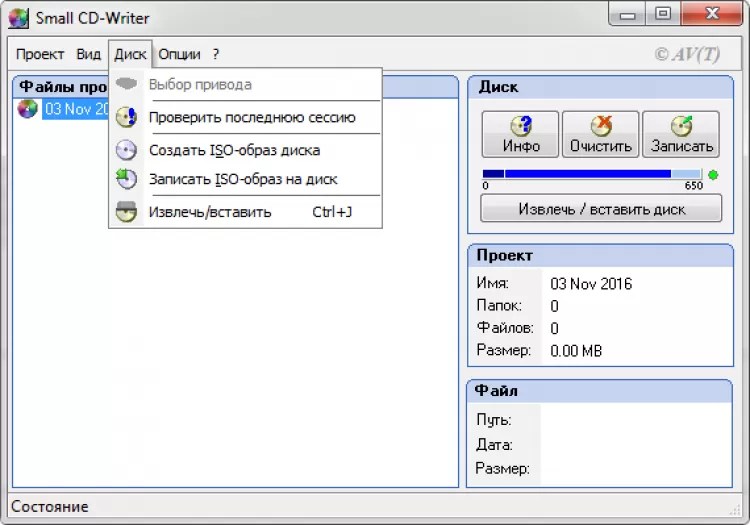Click the Записать disc button
The image size is (750, 525).
[681, 134]
